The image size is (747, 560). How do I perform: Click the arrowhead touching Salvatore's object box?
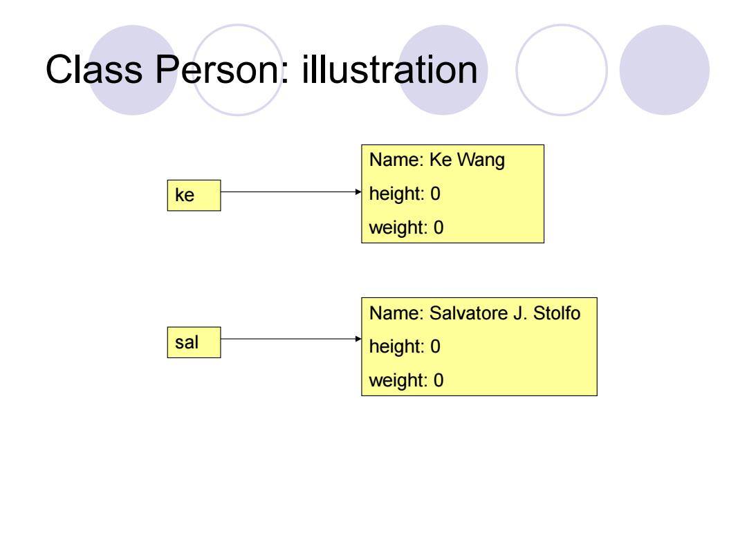point(358,339)
